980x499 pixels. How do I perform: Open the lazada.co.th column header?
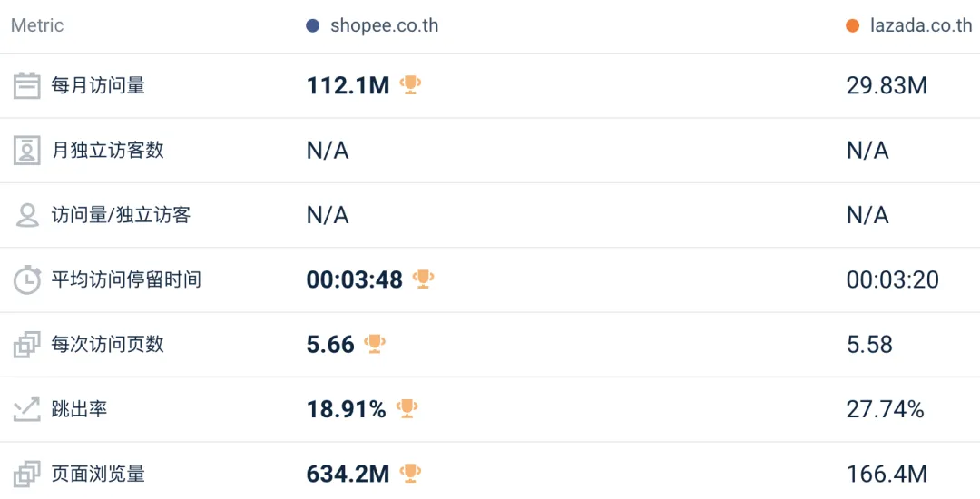click(x=920, y=25)
